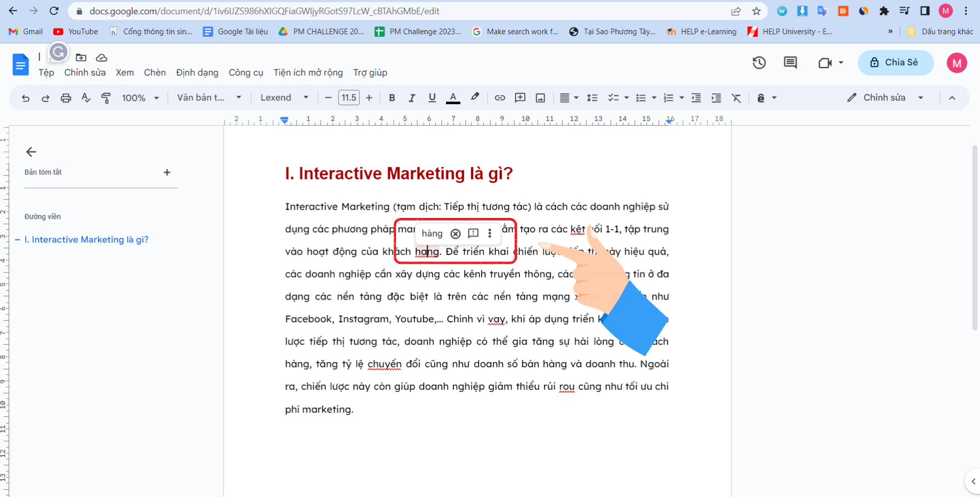
Task: Open the Định dạng menu
Action: click(x=197, y=72)
